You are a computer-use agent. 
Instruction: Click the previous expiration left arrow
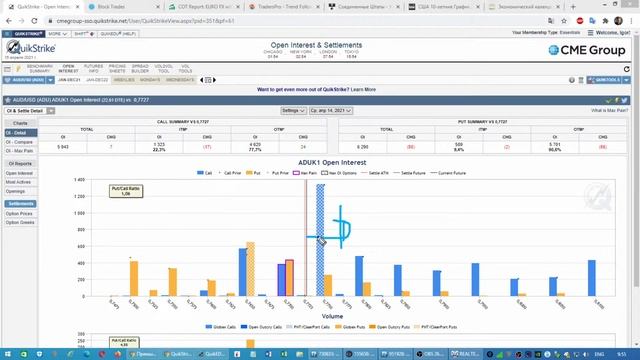pyautogui.click(x=201, y=80)
